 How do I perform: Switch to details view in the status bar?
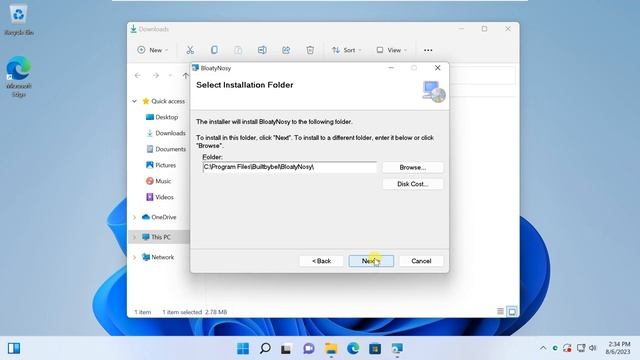click(500, 311)
